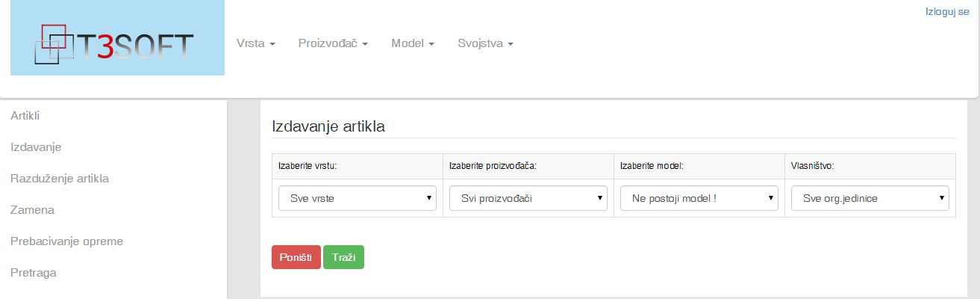Open the Vrsta dropdown menu
The height and width of the screenshot is (299, 980).
point(256,43)
